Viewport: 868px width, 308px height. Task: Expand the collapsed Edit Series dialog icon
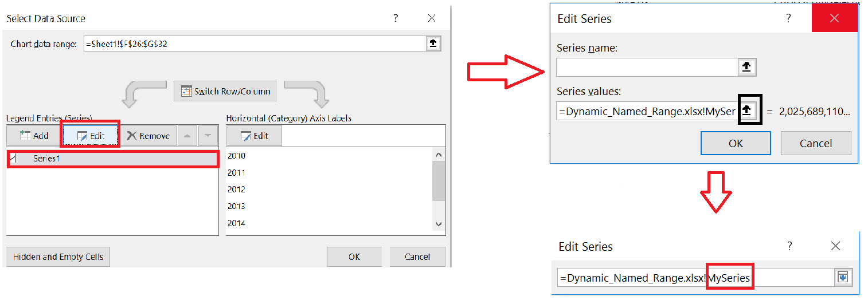843,278
